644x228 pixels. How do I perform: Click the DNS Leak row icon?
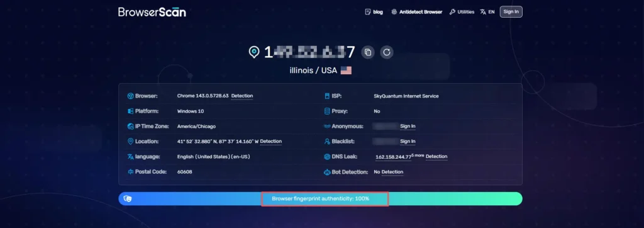point(327,156)
